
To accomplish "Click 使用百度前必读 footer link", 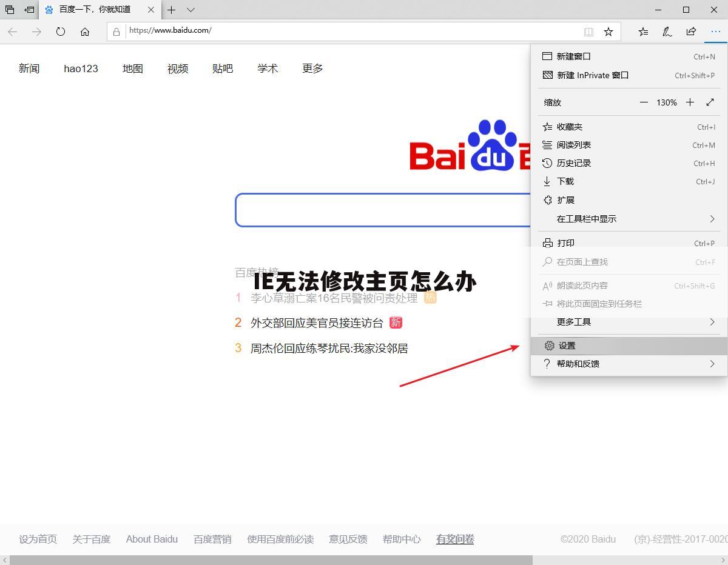I will point(280,539).
